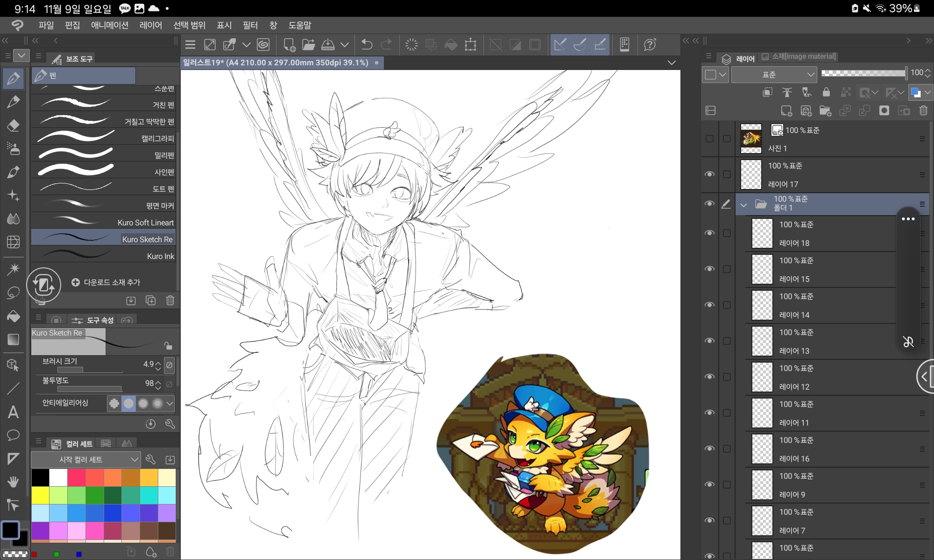
Task: Click the Delete Layer trash icon
Action: 923,111
